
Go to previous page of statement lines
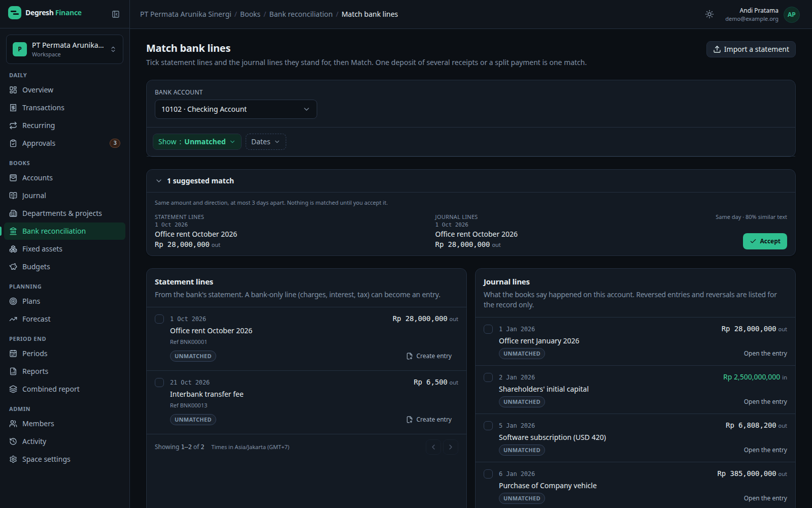(433, 447)
